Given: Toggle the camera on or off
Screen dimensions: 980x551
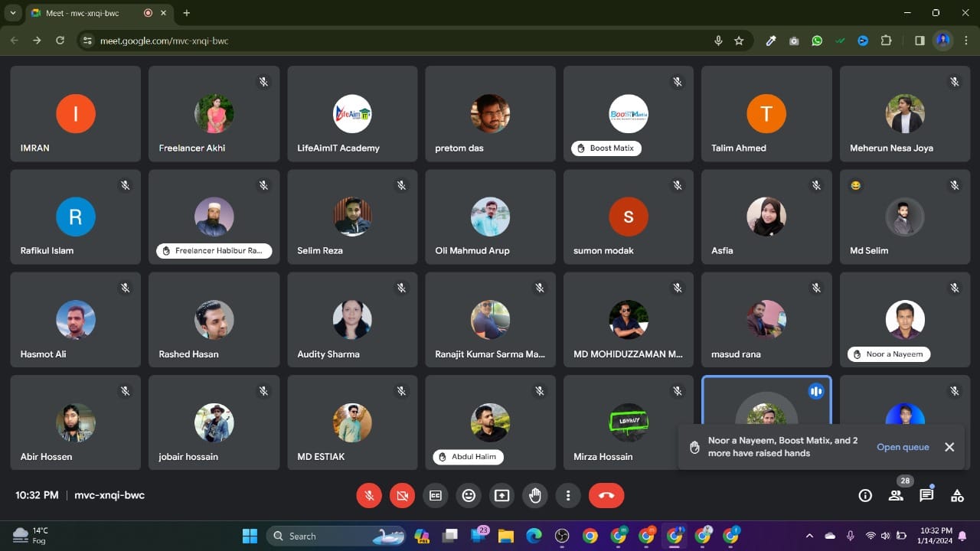Looking at the screenshot, I should [402, 496].
